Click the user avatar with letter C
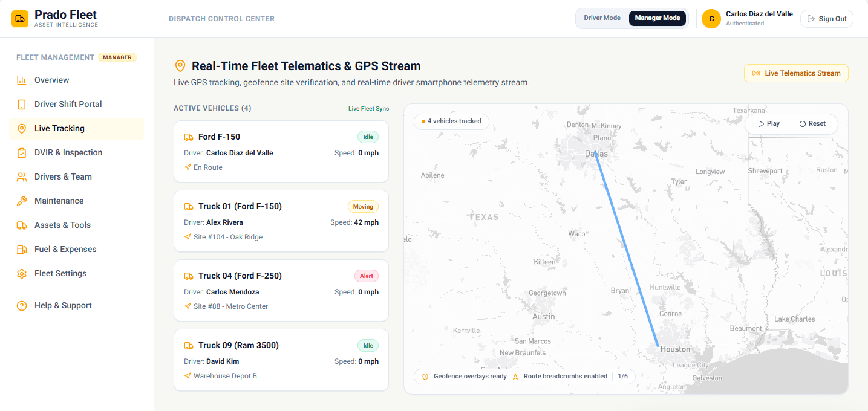 pyautogui.click(x=711, y=19)
